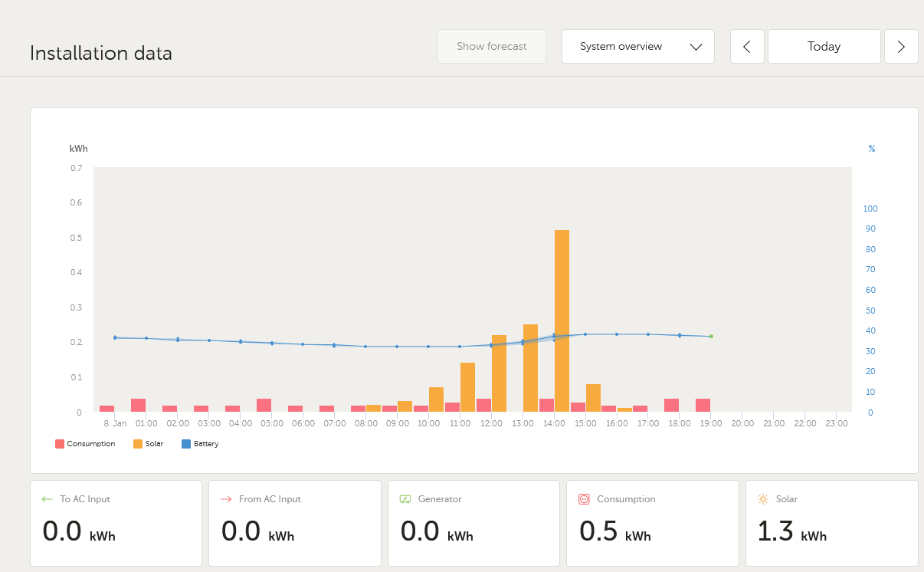Click the chevron on System overview dropdown
Image resolution: width=924 pixels, height=572 pixels.
(696, 47)
